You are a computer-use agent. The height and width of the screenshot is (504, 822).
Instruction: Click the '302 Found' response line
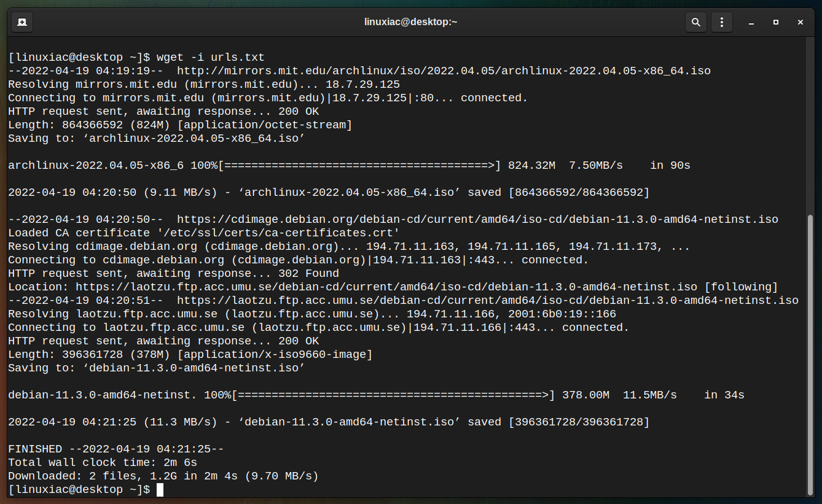pyautogui.click(x=173, y=273)
